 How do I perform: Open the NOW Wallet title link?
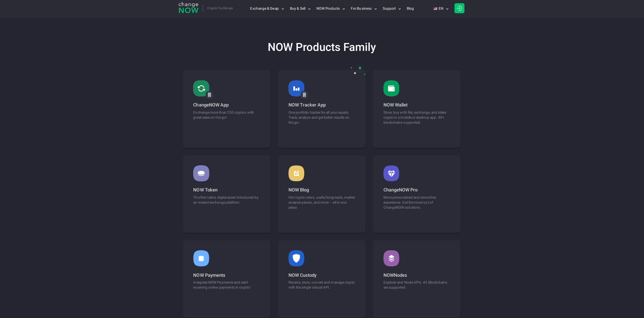[395, 105]
